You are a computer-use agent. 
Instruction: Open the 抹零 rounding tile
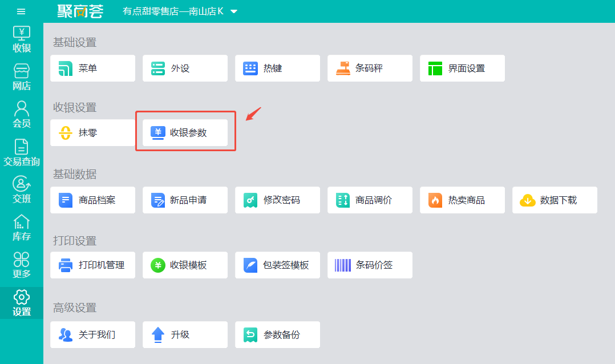click(92, 132)
